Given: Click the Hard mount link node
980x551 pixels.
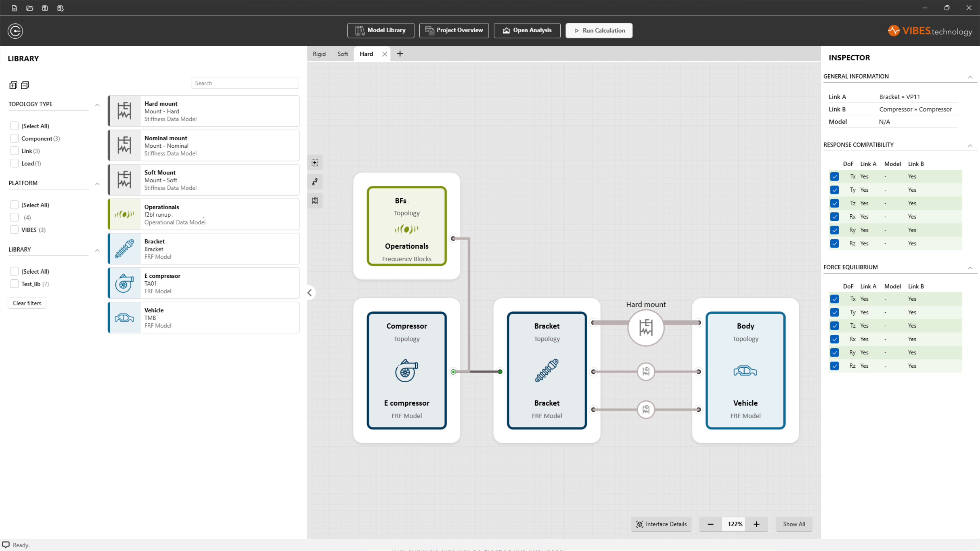Looking at the screenshot, I should coord(646,328).
